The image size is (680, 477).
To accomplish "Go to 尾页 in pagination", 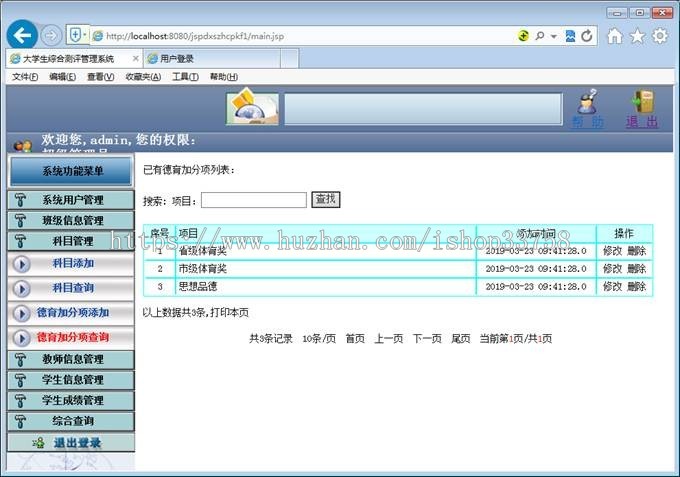I will point(461,339).
